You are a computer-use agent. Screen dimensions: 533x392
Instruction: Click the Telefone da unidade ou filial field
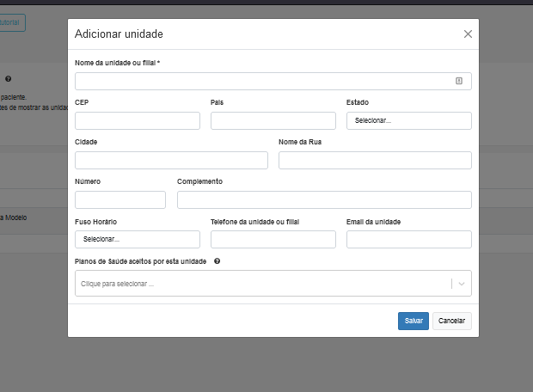(x=273, y=239)
